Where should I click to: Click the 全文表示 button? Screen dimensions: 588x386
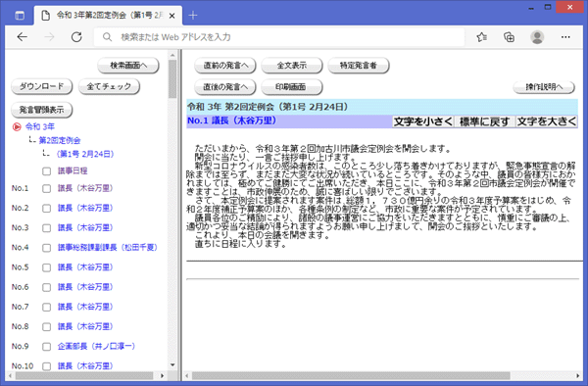tap(292, 66)
